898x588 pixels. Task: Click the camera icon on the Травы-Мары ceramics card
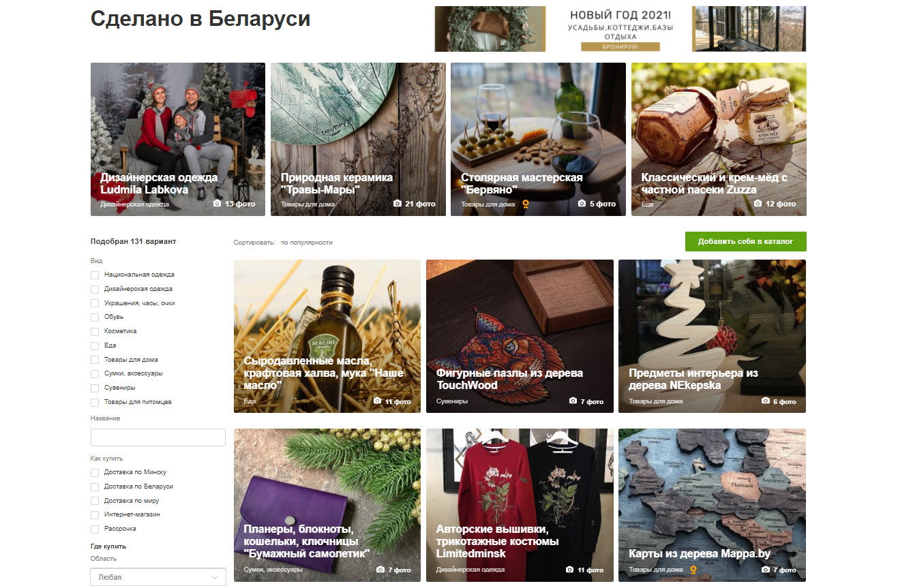pos(398,204)
